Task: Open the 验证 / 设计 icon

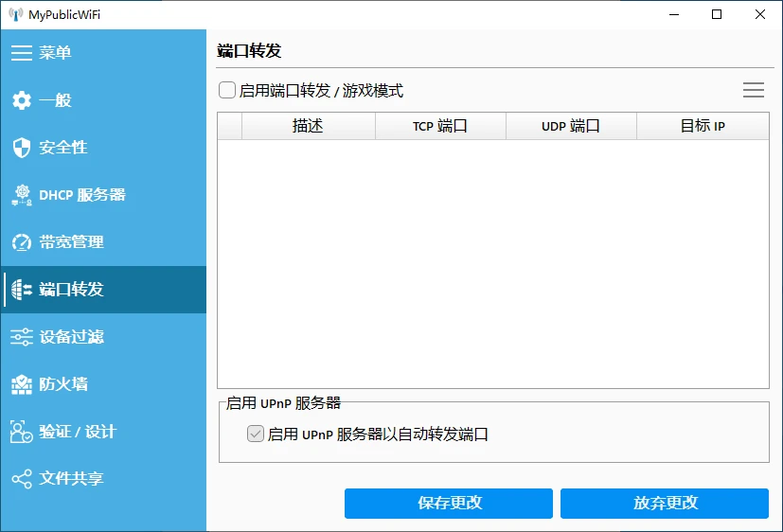Action: click(22, 432)
